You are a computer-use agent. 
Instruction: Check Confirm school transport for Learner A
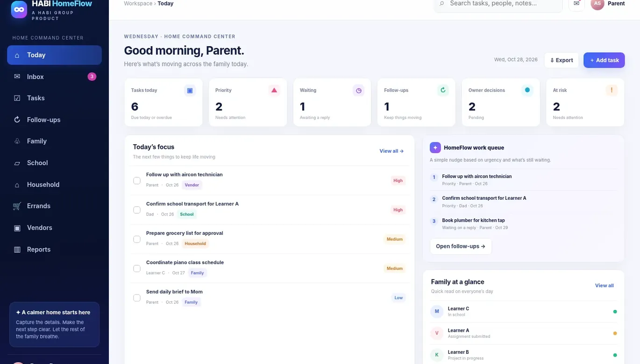click(x=137, y=210)
